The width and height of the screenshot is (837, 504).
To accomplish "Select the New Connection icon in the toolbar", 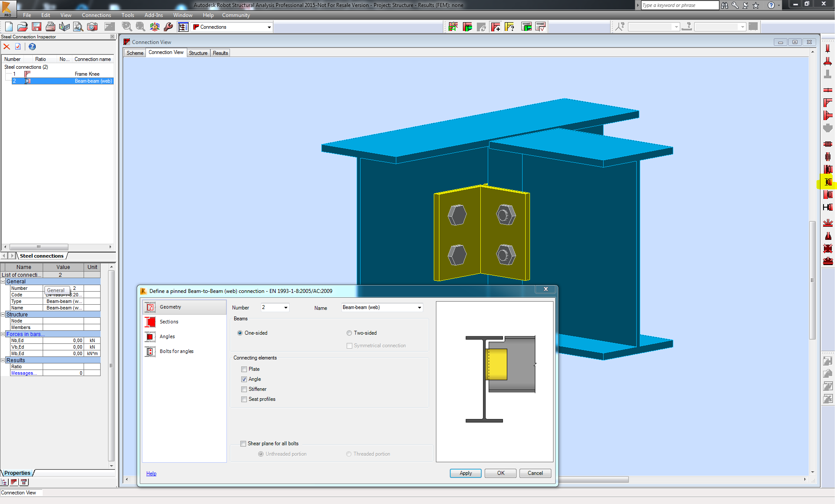I will click(x=496, y=27).
